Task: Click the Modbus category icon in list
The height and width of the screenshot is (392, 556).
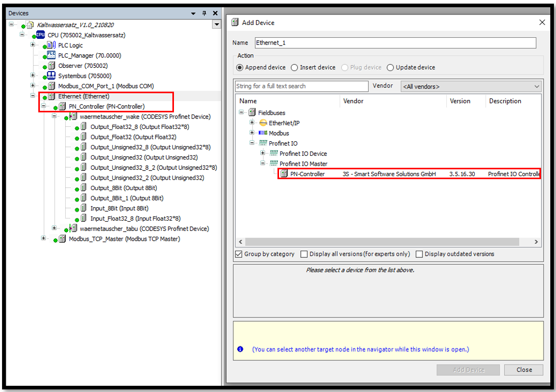Action: pos(263,133)
